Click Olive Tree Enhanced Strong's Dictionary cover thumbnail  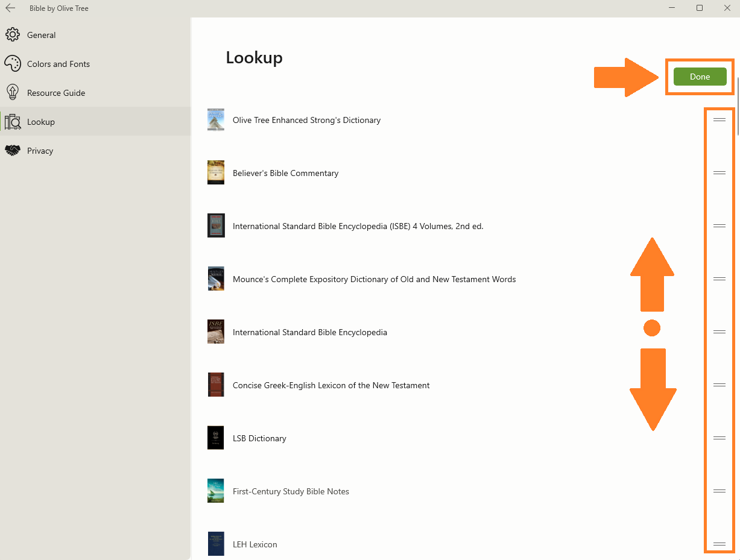pyautogui.click(x=216, y=119)
